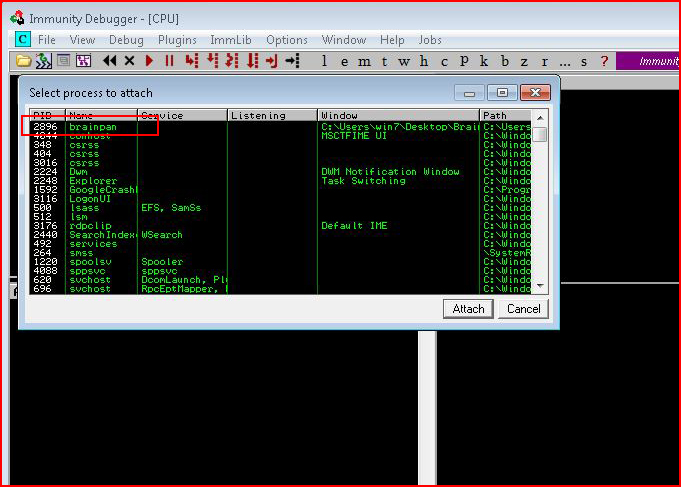Image resolution: width=681 pixels, height=487 pixels.
Task: Show handles with 'h' toolbar button
Action: click(424, 61)
